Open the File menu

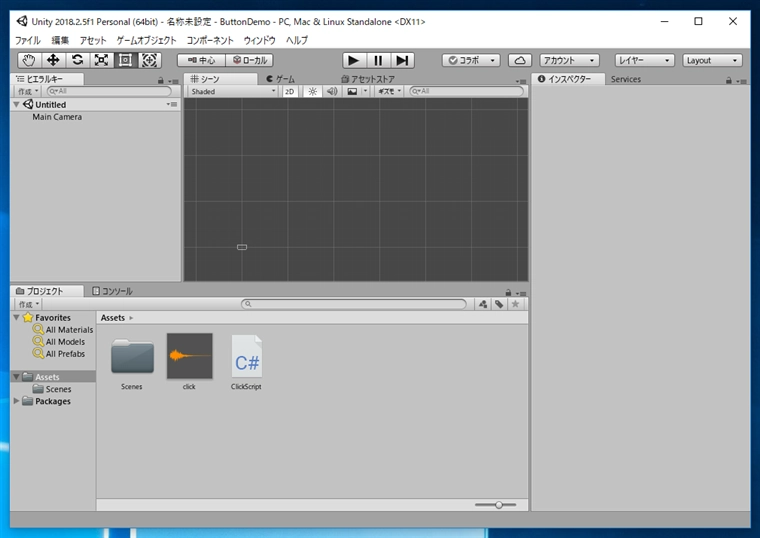(28, 40)
